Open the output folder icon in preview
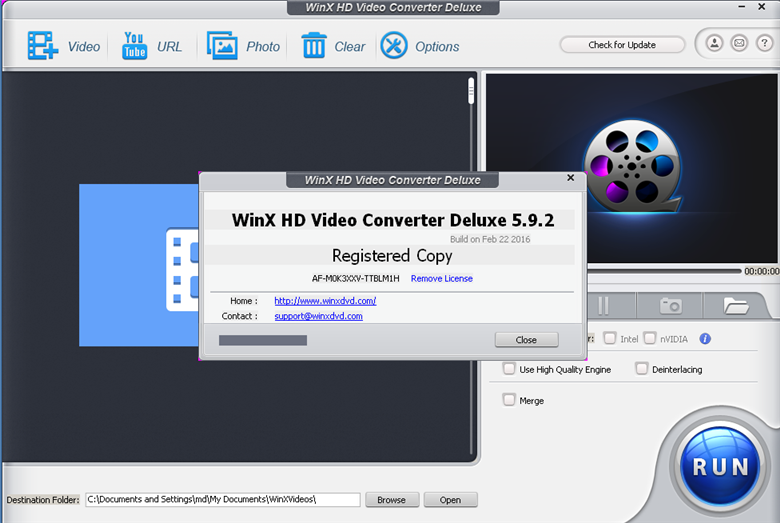This screenshot has height=523, width=780. coord(736,306)
